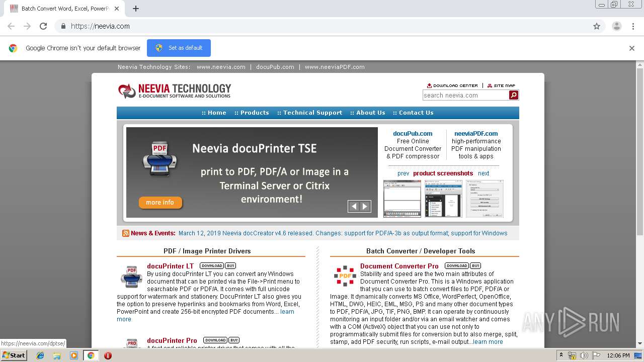
Task: Click BUY button next to Document Converter Pro
Action: click(x=475, y=265)
